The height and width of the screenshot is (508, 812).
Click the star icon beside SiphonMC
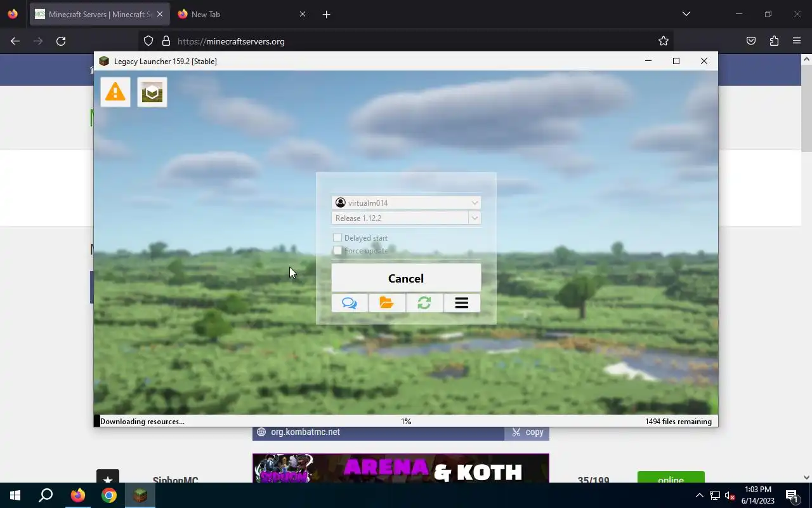[108, 477]
